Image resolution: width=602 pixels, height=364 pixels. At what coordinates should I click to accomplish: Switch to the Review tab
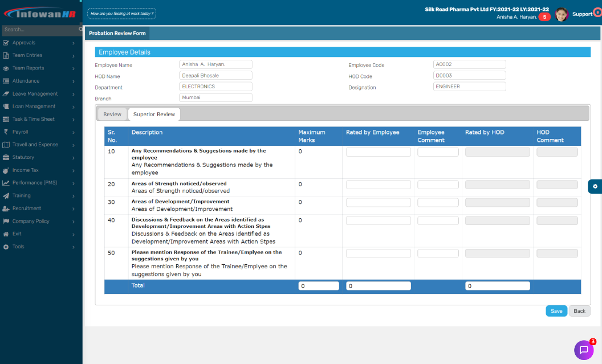click(x=112, y=114)
